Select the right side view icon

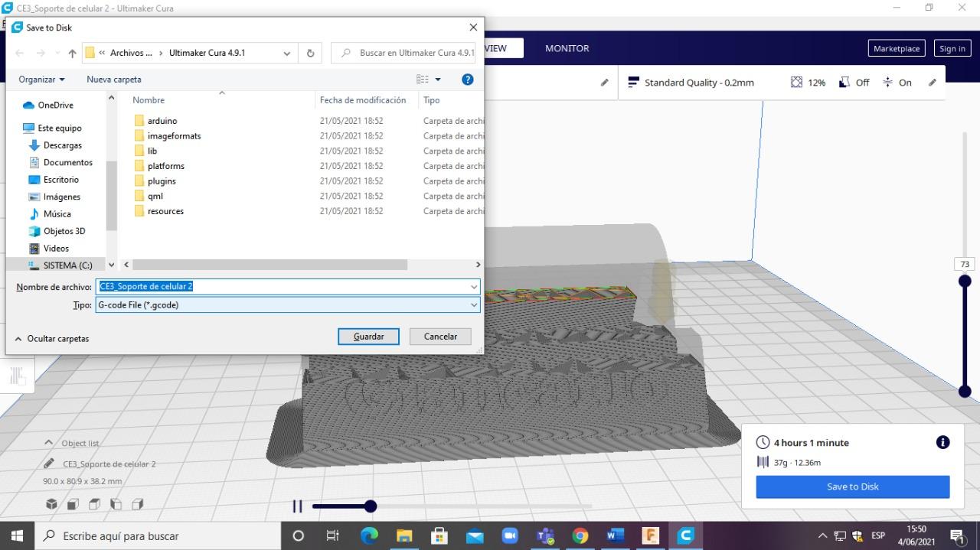(x=138, y=504)
